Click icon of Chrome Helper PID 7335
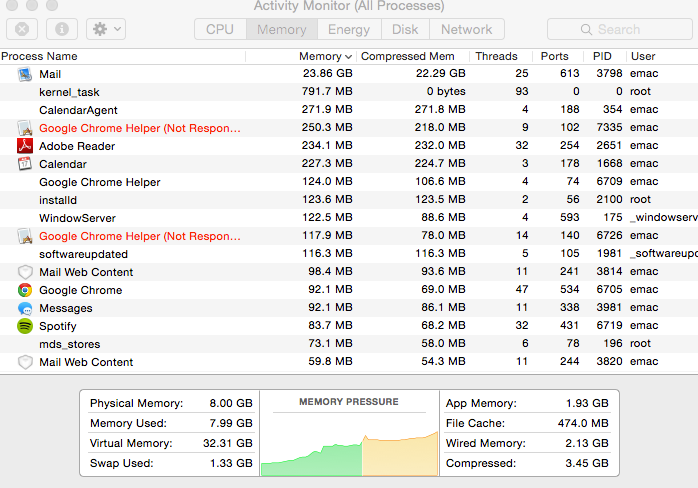698x488 pixels. pos(25,128)
